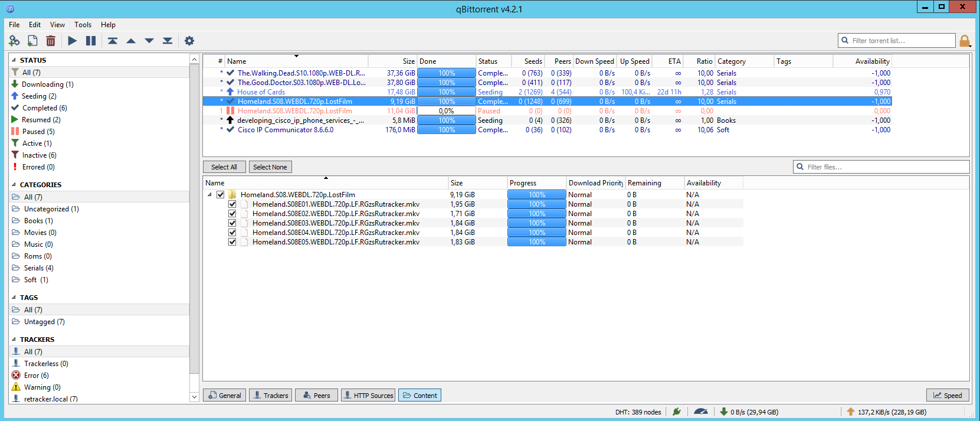980x421 pixels.
Task: Sort torrents by Name column header
Action: click(x=296, y=61)
